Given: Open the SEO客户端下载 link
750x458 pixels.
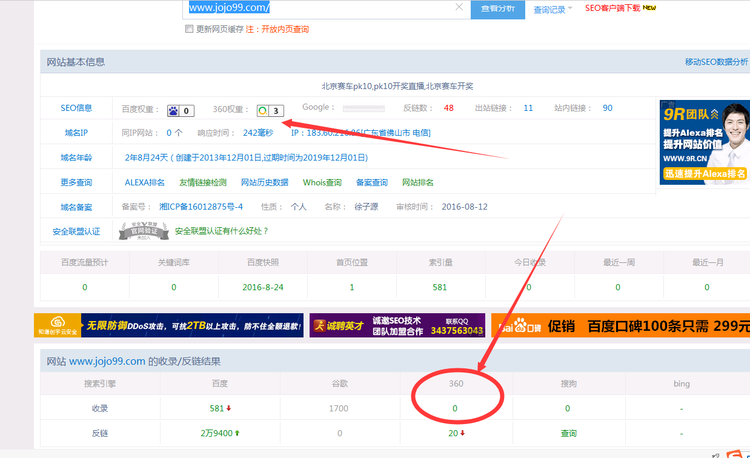Looking at the screenshot, I should [612, 8].
